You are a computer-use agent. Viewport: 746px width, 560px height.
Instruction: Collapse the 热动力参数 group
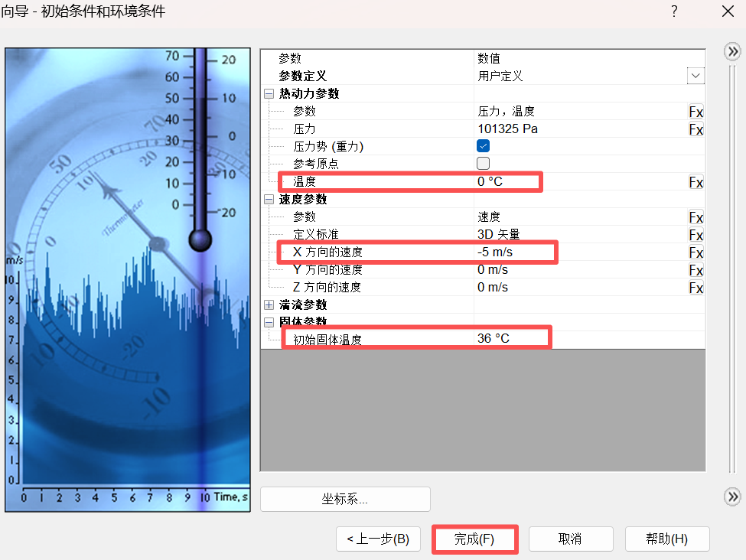click(x=269, y=94)
